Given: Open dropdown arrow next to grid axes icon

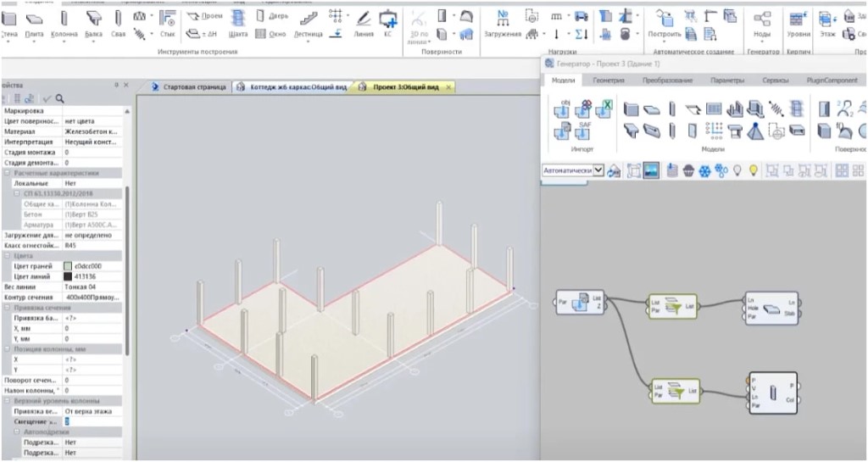Looking at the screenshot, I should (348, 16).
